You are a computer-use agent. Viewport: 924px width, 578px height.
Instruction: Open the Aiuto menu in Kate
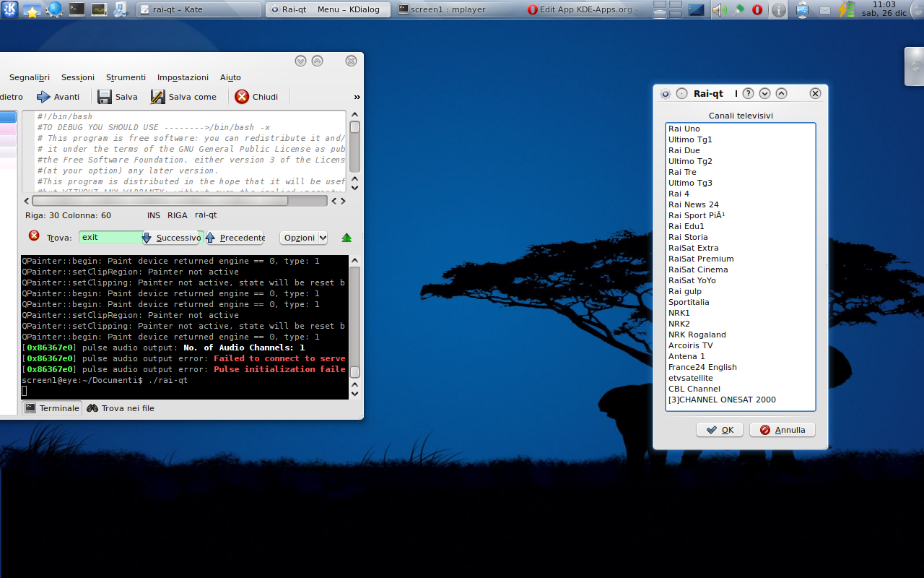230,77
